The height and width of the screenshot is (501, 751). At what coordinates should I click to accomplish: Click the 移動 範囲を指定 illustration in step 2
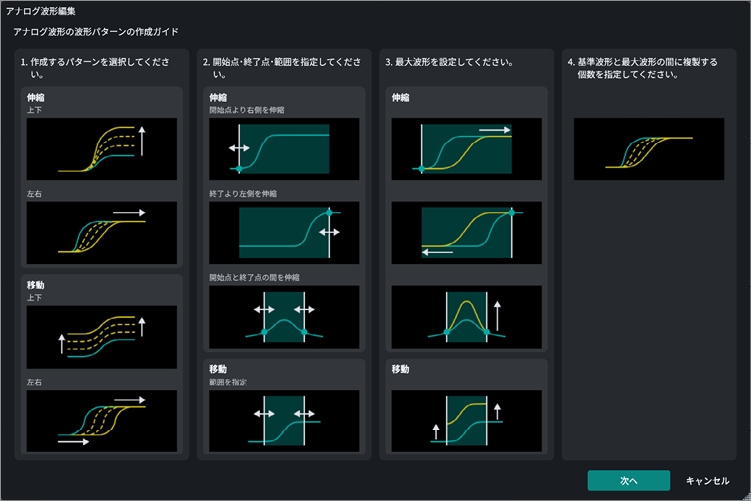click(284, 421)
